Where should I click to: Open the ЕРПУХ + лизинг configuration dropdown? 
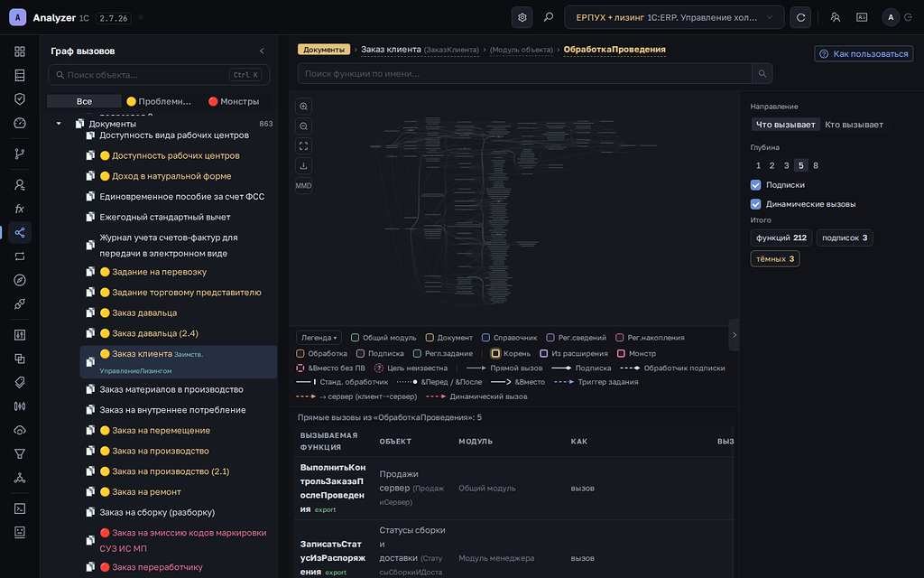coord(674,18)
